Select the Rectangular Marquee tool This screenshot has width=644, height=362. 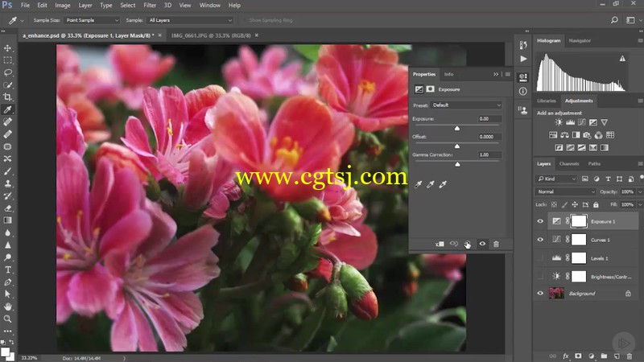pos(7,60)
